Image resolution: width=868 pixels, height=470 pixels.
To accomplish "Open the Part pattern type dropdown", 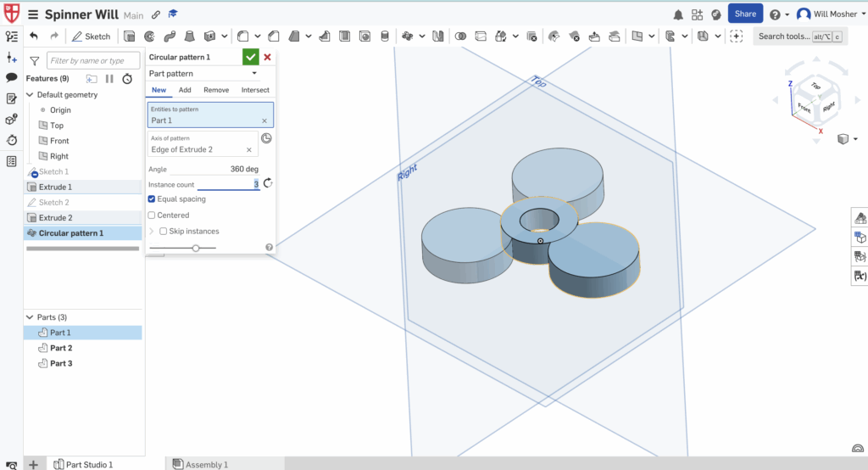I will click(x=203, y=74).
